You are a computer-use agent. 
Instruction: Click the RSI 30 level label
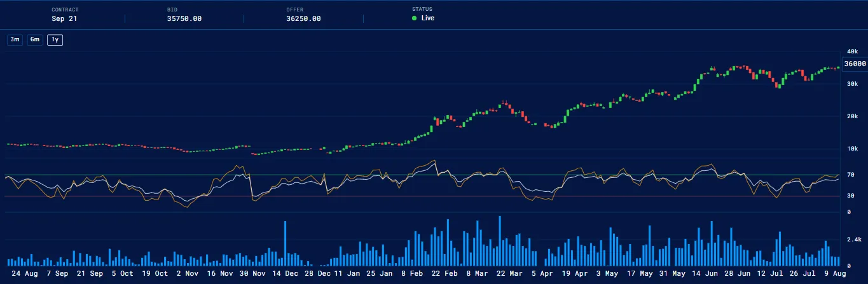[x=850, y=196]
